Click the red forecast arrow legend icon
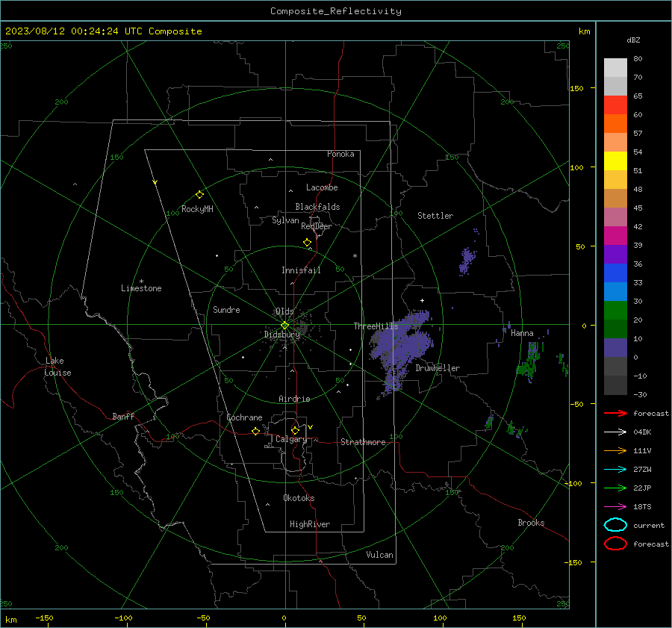 coord(615,413)
